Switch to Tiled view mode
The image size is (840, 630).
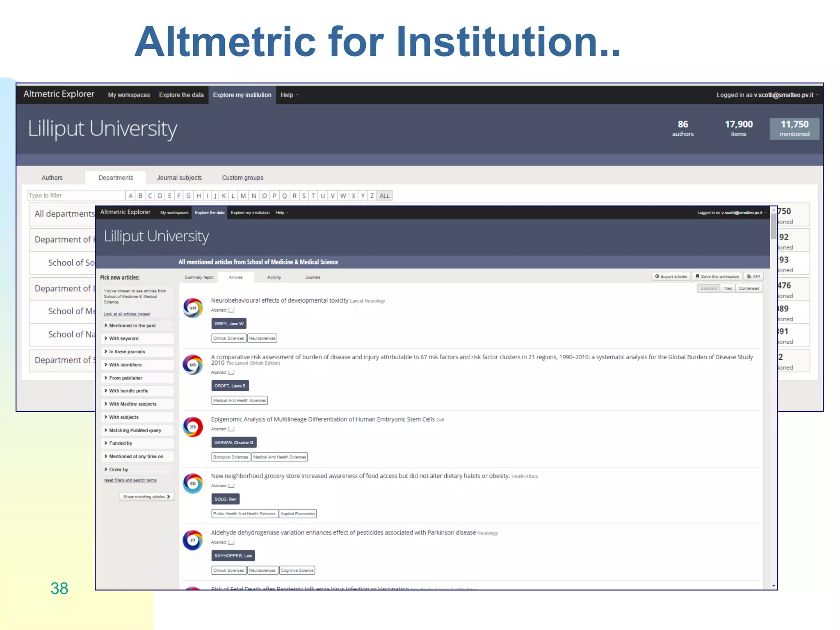tap(728, 288)
